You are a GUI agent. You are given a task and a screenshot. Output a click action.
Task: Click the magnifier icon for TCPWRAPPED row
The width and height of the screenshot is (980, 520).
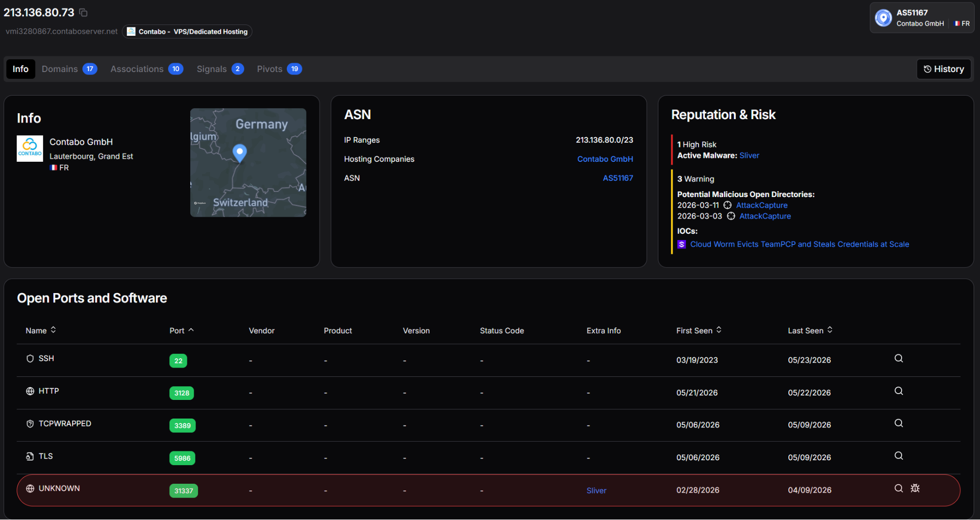[899, 423]
